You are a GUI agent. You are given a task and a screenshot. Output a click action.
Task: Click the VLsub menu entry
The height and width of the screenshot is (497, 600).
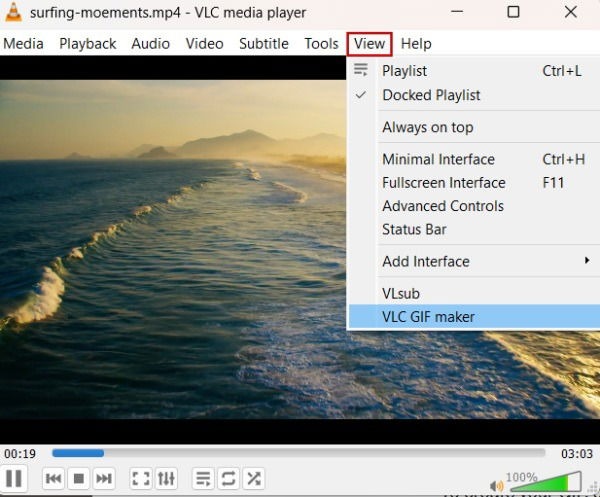401,293
